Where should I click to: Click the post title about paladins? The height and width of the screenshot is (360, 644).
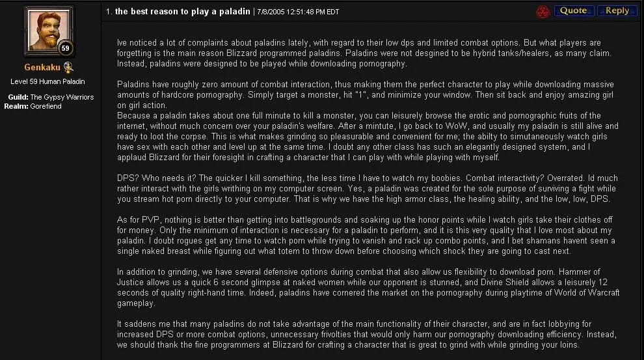tap(182, 12)
